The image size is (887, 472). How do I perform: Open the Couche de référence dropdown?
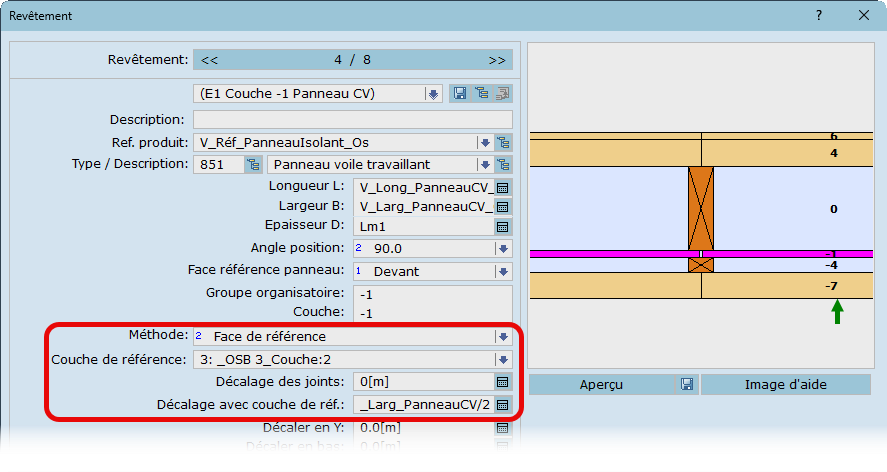pos(503,359)
